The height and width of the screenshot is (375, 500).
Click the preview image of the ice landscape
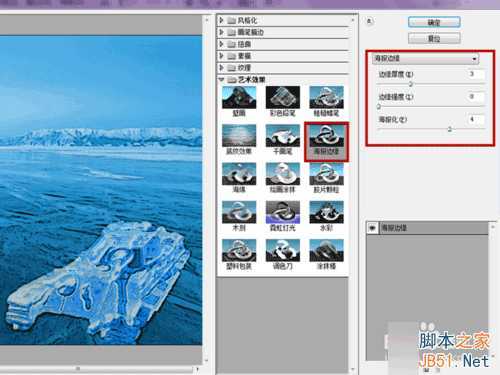click(101, 190)
